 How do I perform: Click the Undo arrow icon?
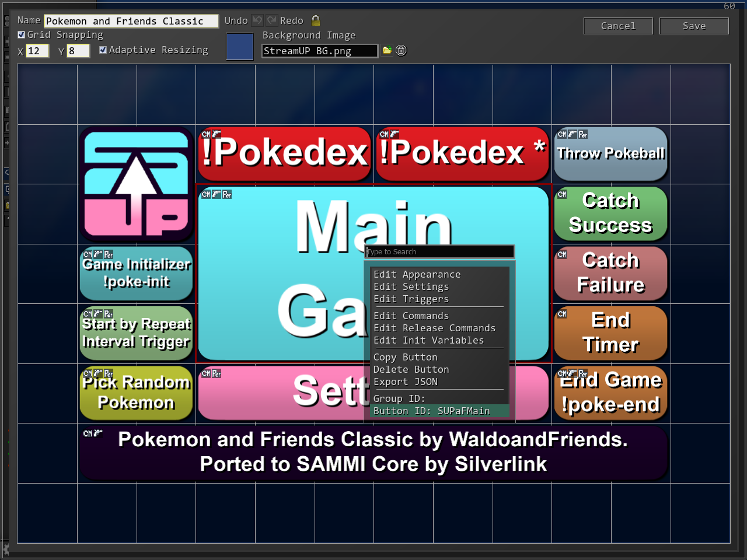(257, 20)
